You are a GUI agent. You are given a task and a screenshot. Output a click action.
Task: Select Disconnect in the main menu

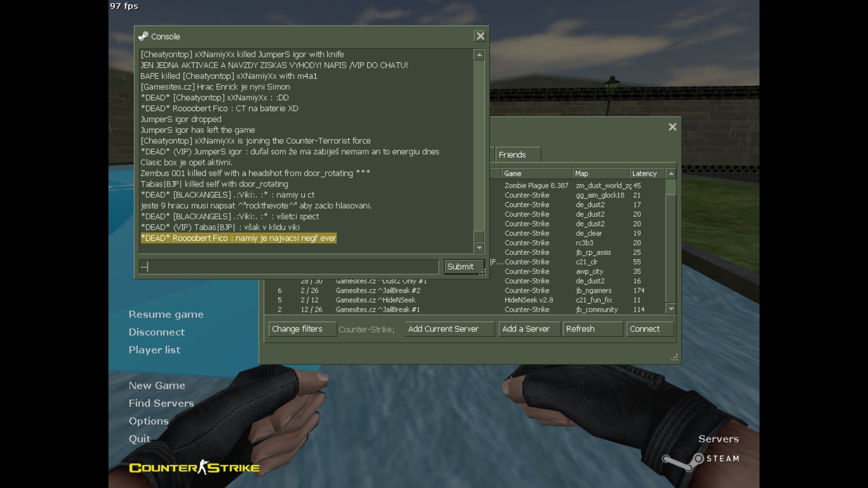(157, 332)
